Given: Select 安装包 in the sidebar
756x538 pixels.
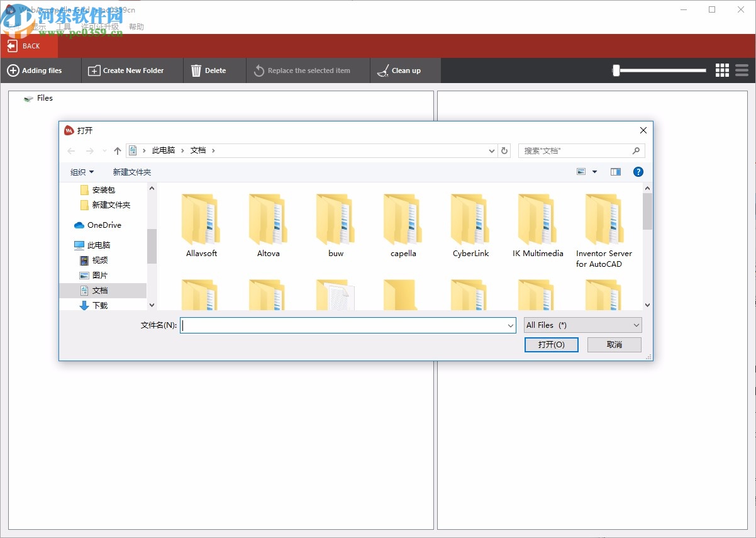Looking at the screenshot, I should (x=103, y=190).
